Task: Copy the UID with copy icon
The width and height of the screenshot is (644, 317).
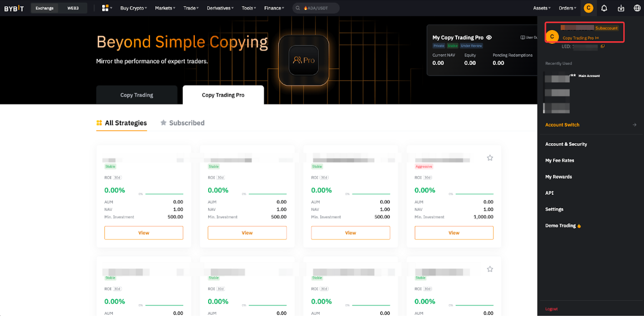Action: point(602,47)
